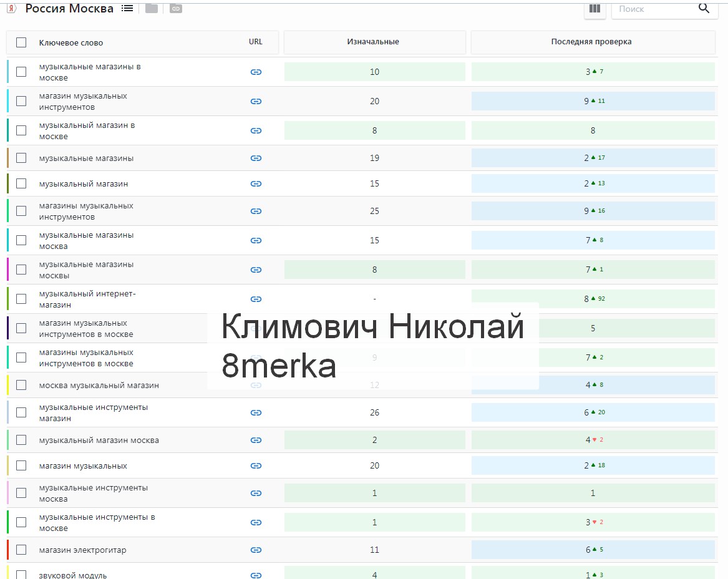The height and width of the screenshot is (579, 728).
Task: Open URL link for музыкальный магазин в москве
Action: click(256, 130)
